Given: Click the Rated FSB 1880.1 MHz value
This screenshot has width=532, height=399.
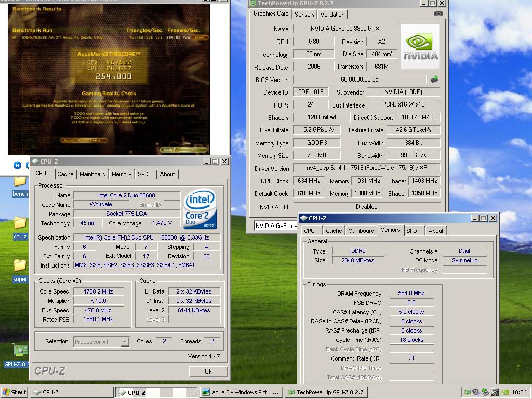Looking at the screenshot, I should [98, 319].
